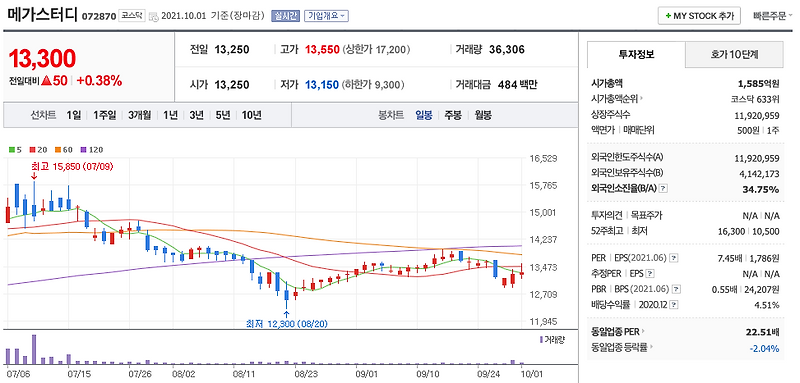
Task: Toggle the 실시간 real-time button
Action: pyautogui.click(x=286, y=16)
